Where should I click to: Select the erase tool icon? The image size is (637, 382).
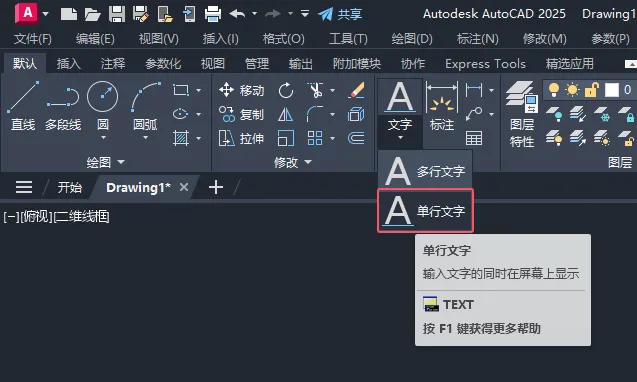[356, 90]
